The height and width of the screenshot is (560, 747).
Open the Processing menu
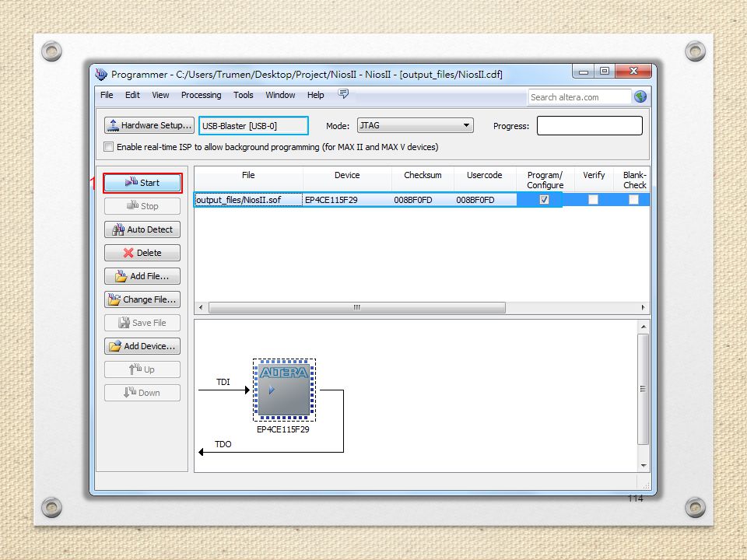point(201,95)
